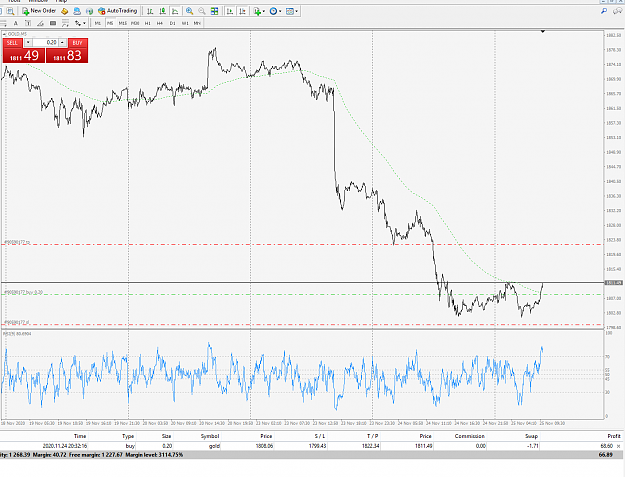
Task: Switch chart to line chart type
Action: pyautogui.click(x=175, y=11)
